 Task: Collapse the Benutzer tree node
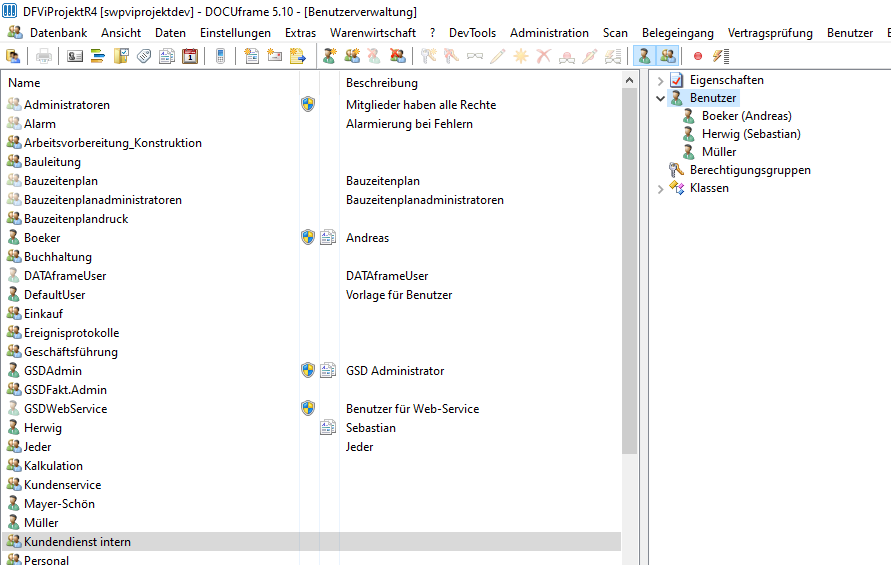(660, 98)
